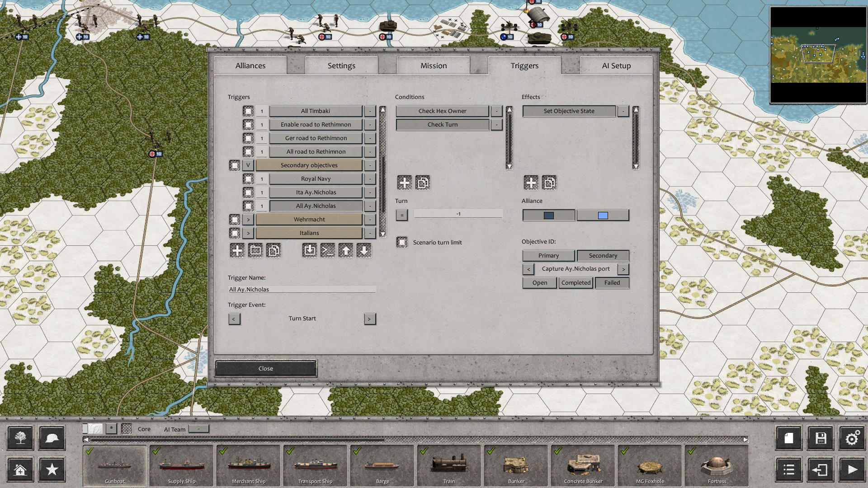The width and height of the screenshot is (868, 488).
Task: Choose the dark blue alliance swatch
Action: coord(549,215)
